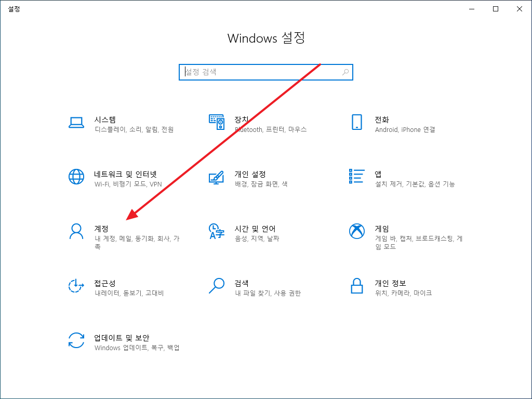Open the 개인 정보 title

point(391,283)
